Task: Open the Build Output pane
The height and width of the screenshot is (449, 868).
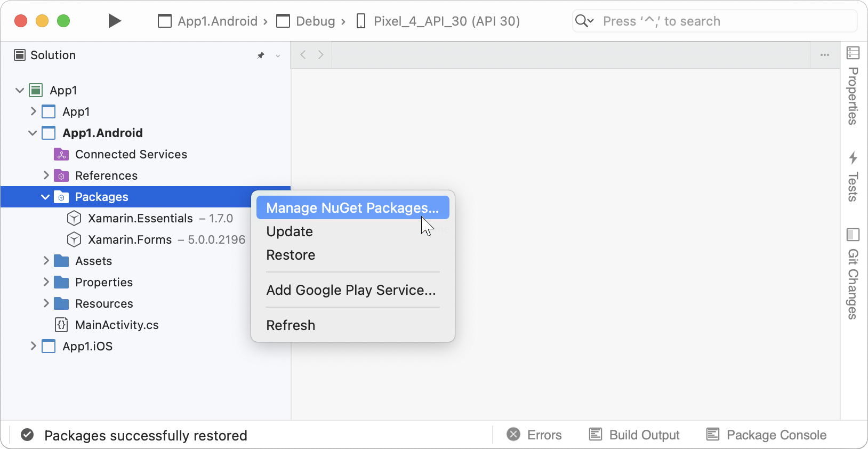Action: (x=634, y=435)
